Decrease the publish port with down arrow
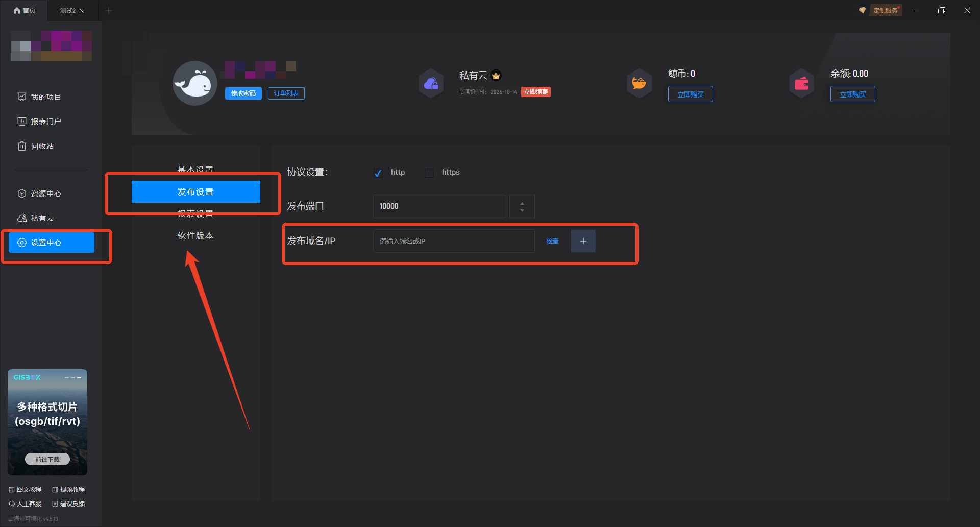This screenshot has width=980, height=527. [522, 210]
